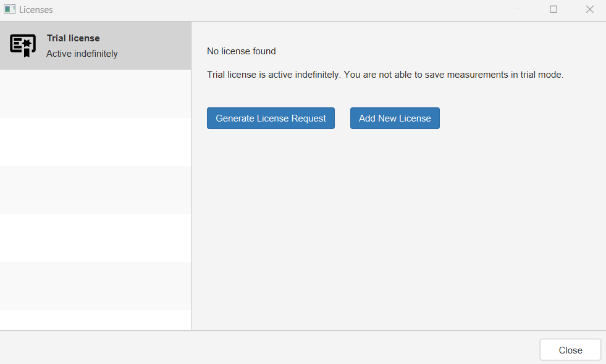Click the Add New License button

395,118
